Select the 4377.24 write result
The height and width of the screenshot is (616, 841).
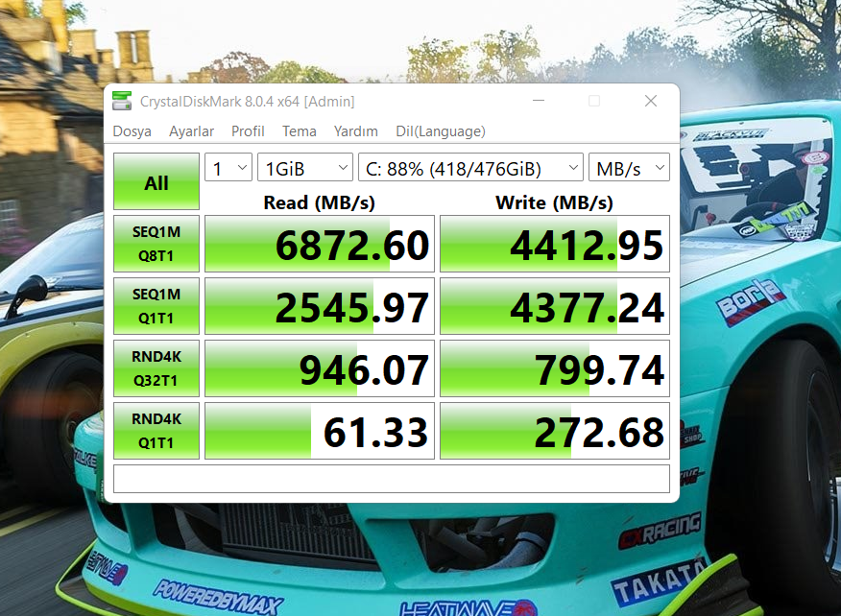pos(555,306)
